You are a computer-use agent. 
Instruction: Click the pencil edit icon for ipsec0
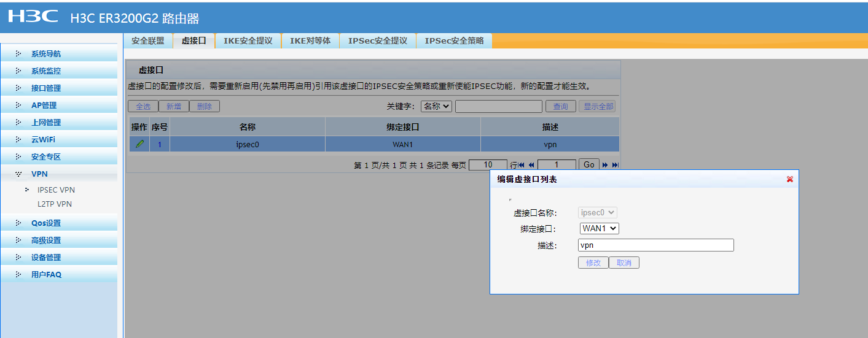tap(139, 144)
